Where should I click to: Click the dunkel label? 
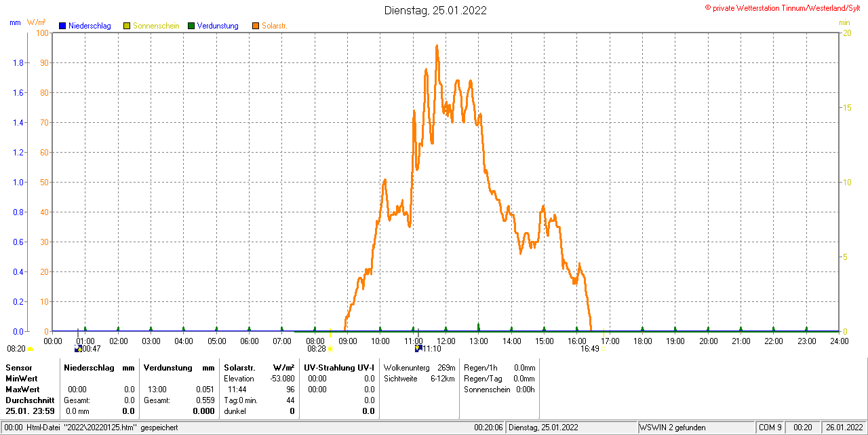tap(234, 411)
